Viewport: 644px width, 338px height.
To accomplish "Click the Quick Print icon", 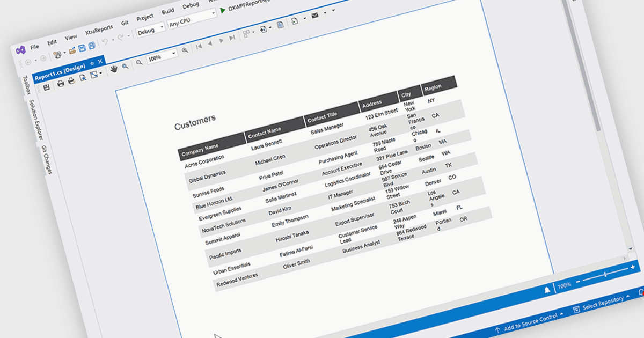I will click(71, 81).
